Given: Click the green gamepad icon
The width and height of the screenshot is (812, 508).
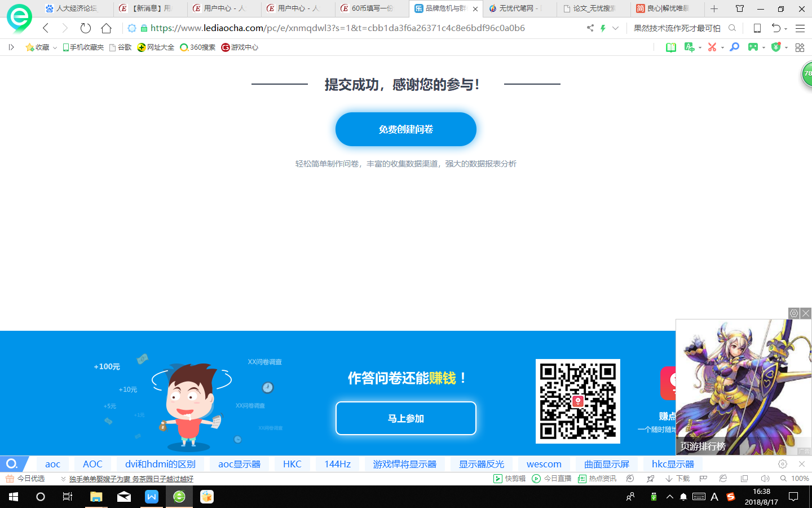Looking at the screenshot, I should click(753, 47).
